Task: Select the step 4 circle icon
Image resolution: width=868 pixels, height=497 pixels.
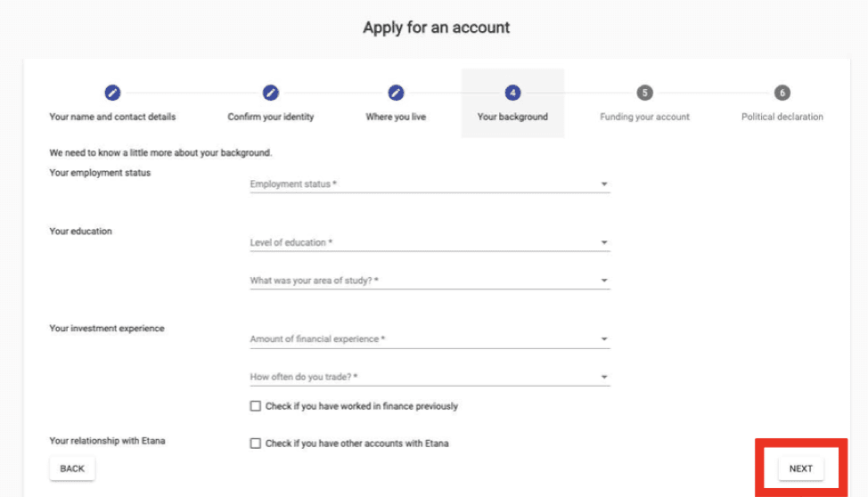Action: click(x=512, y=93)
